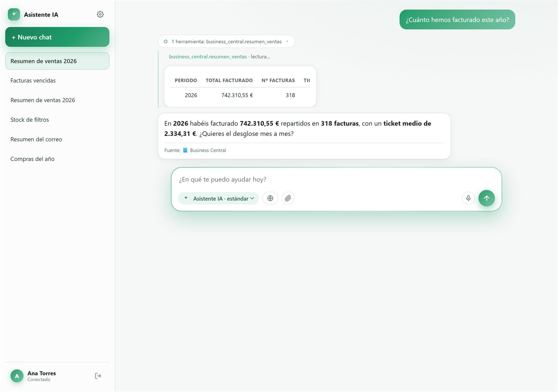Open settings via the gear icon
Screen dimensions: 558x392
(x=100, y=14)
